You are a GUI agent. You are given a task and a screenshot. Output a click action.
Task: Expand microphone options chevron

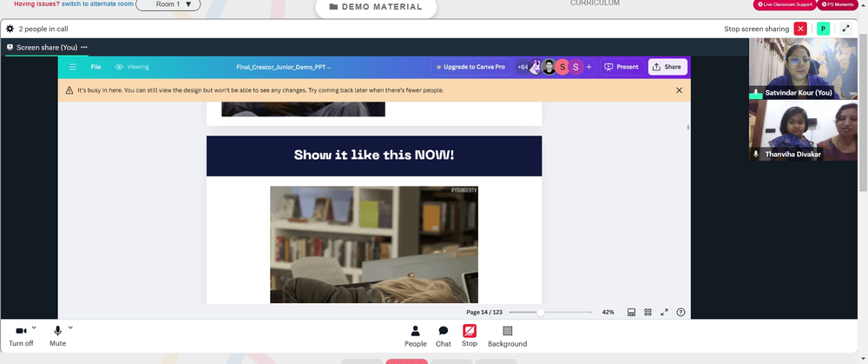70,328
